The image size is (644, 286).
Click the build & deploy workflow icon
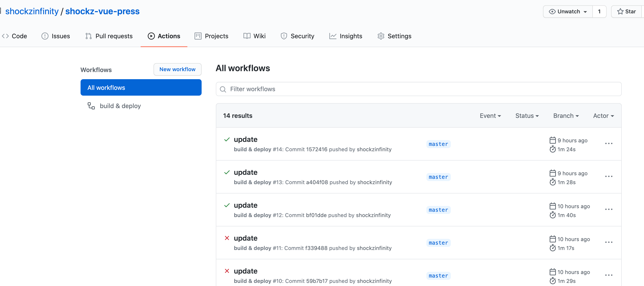[x=91, y=106]
